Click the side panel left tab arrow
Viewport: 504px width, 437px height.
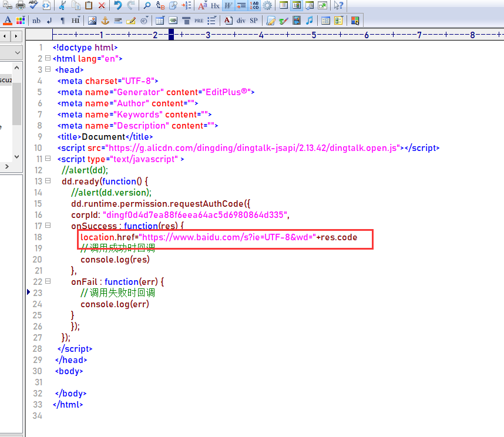click(5, 36)
